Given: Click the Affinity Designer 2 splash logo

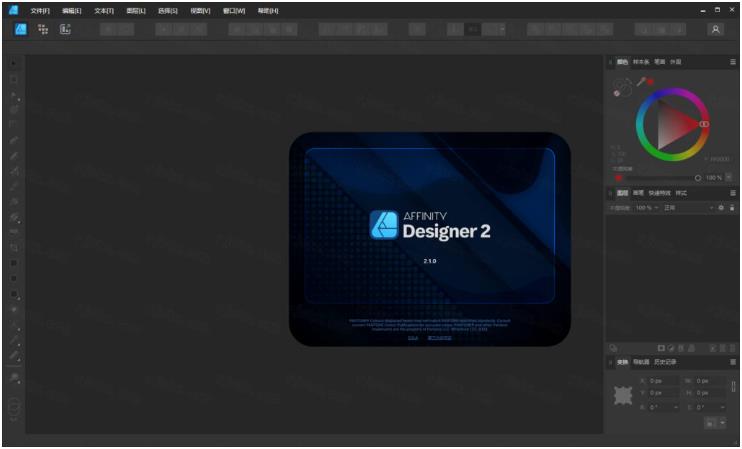Looking at the screenshot, I should click(x=430, y=225).
